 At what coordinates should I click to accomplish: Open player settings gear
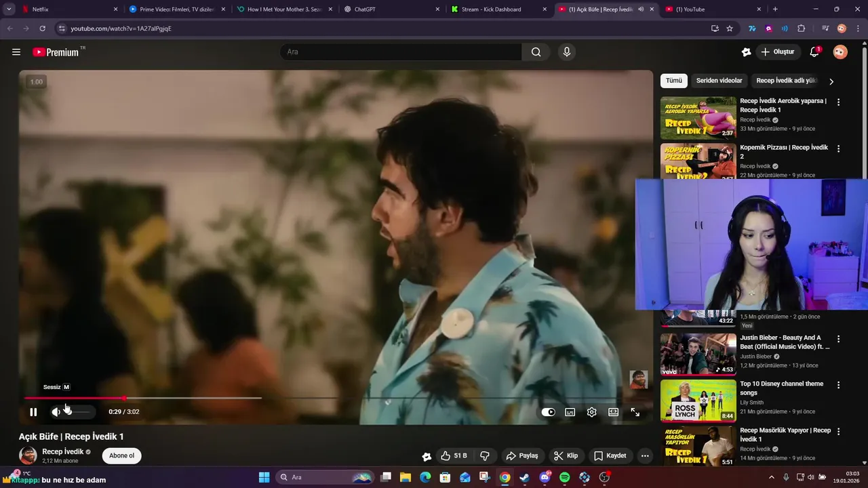click(x=592, y=412)
